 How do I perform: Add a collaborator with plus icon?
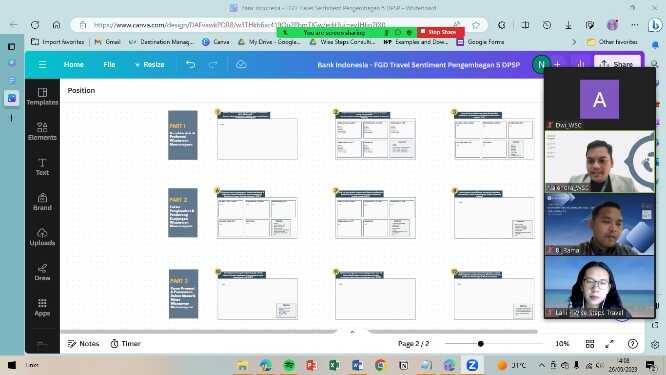557,64
